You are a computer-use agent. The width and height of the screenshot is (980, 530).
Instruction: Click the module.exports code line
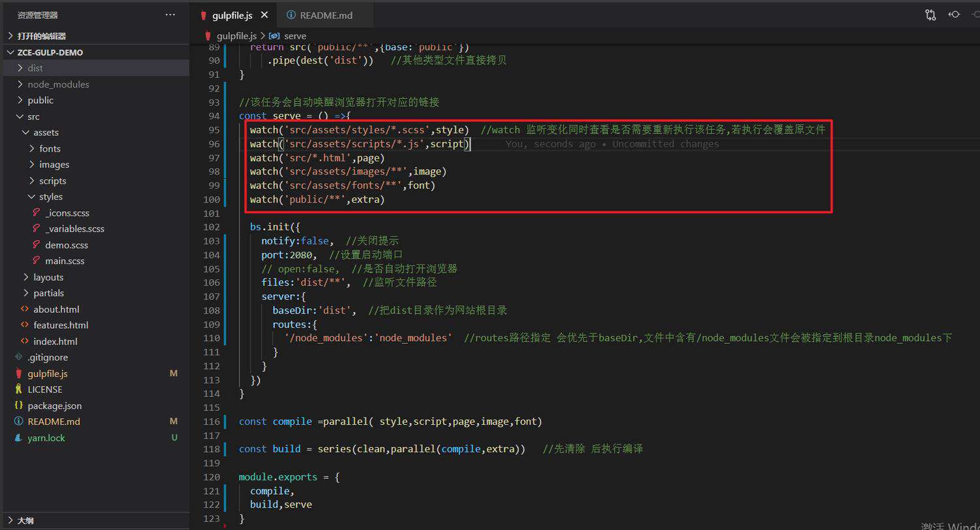pyautogui.click(x=289, y=477)
